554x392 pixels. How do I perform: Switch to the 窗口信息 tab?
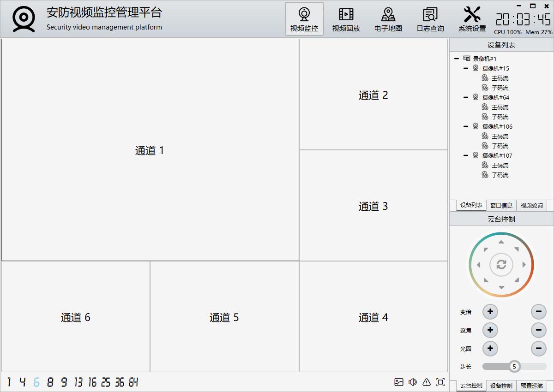[x=501, y=205]
